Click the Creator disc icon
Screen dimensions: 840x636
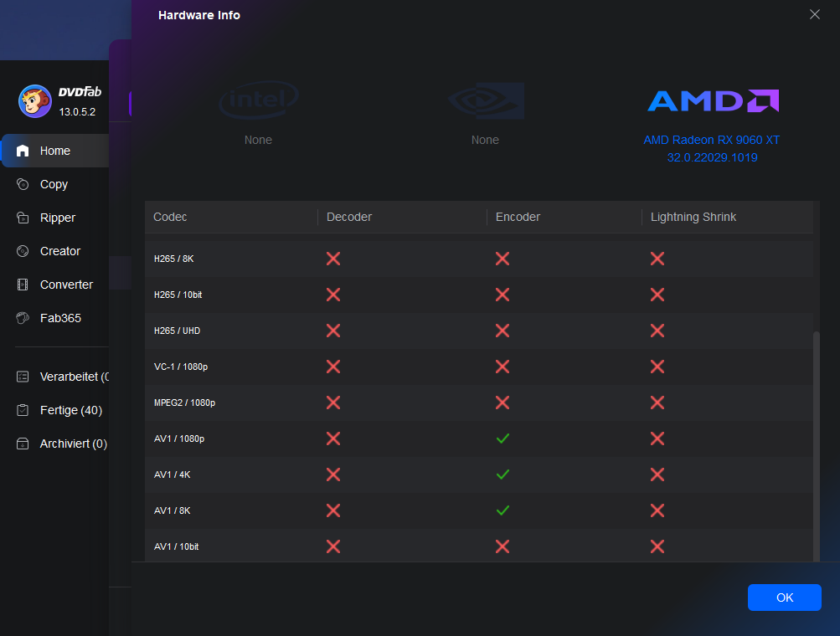tap(23, 251)
